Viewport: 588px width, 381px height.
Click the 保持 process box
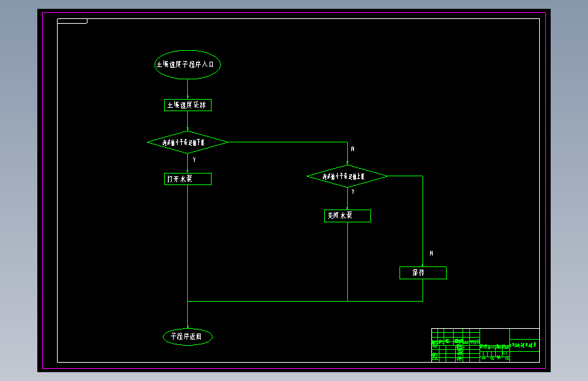click(423, 273)
